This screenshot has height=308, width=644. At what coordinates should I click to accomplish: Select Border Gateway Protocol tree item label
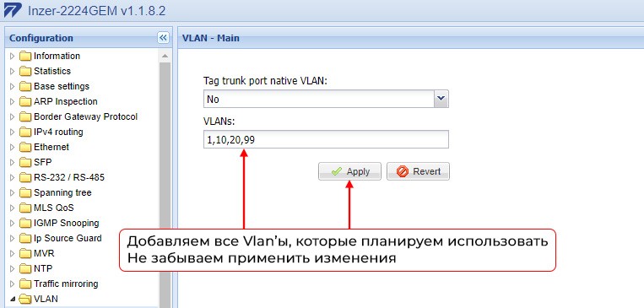tap(85, 116)
